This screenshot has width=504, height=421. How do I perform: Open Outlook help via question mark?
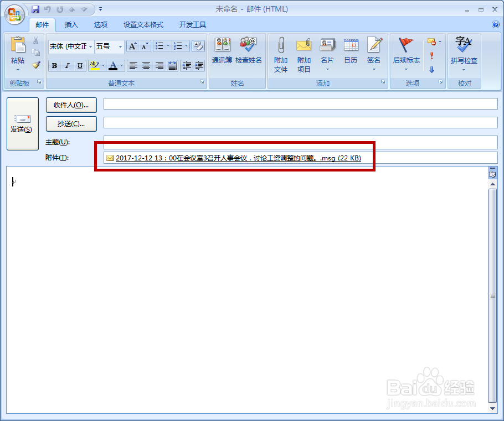495,24
